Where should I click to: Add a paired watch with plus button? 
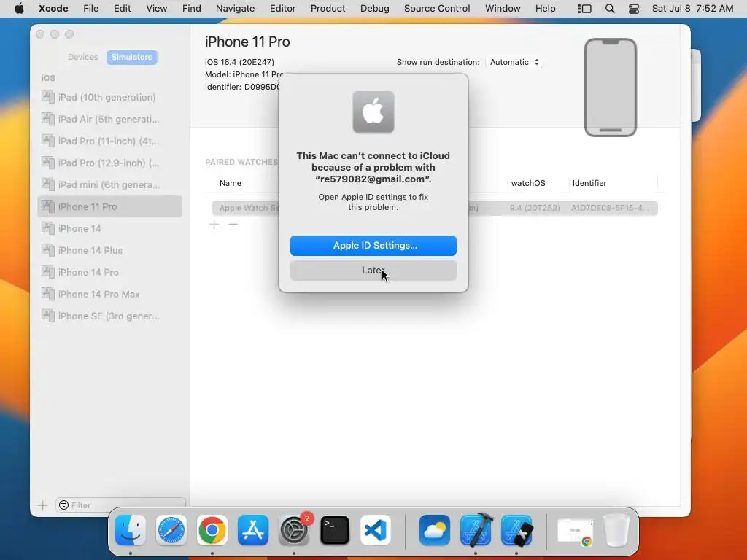tap(214, 225)
